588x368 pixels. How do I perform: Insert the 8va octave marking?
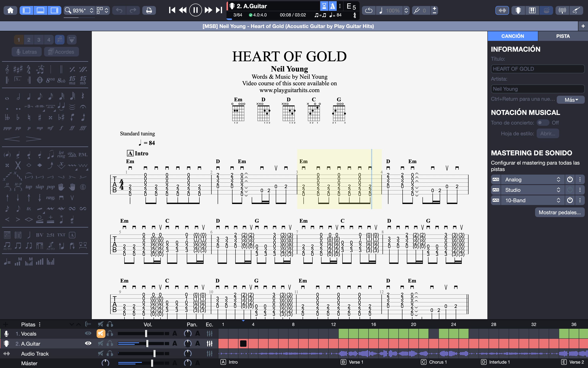50,80
